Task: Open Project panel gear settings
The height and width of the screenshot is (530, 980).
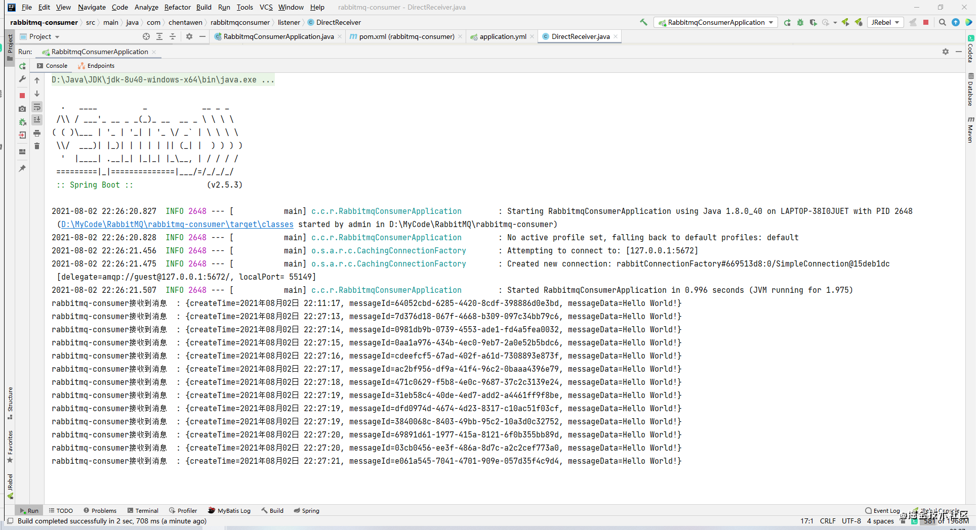Action: (189, 36)
